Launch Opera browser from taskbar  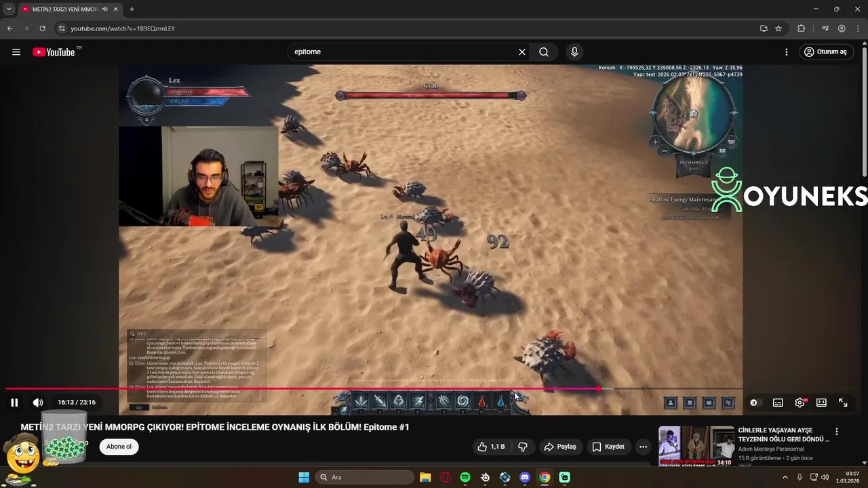(446, 477)
